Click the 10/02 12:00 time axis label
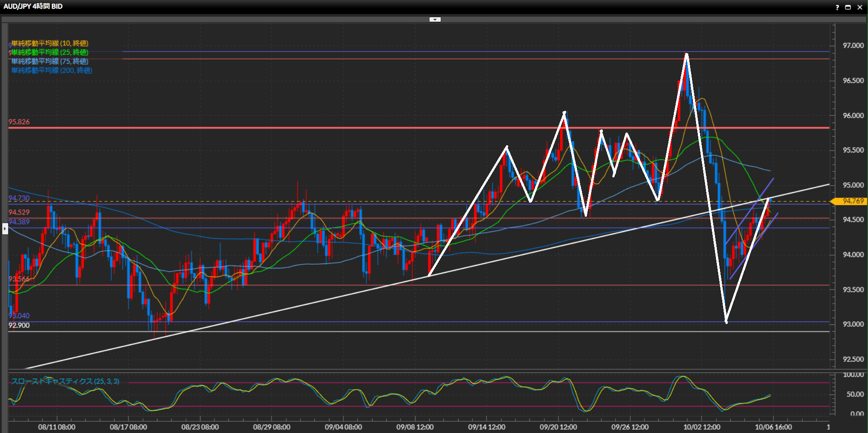The height and width of the screenshot is (433, 868). [x=701, y=427]
